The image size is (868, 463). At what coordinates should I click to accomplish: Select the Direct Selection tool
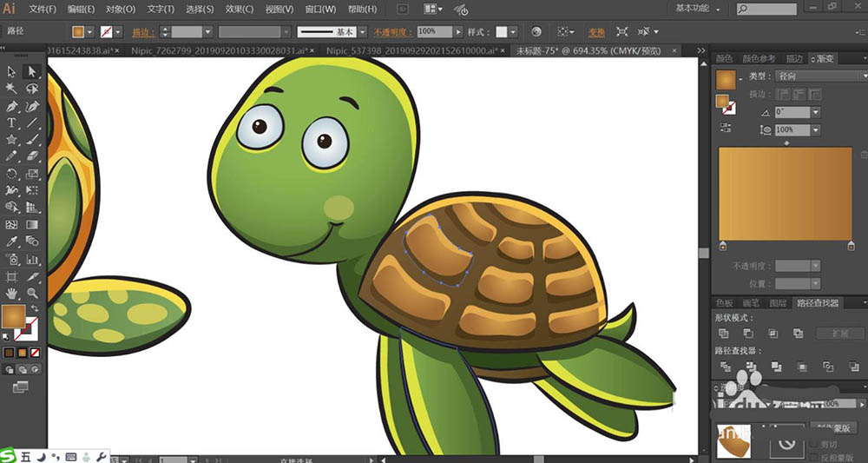click(32, 71)
